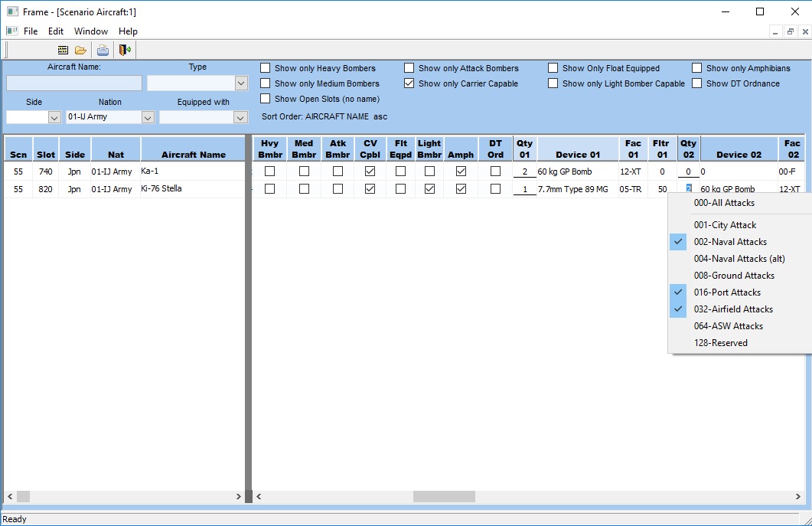Choose 001-City Attack in the popup menu
This screenshot has width=812, height=526.
(x=740, y=225)
